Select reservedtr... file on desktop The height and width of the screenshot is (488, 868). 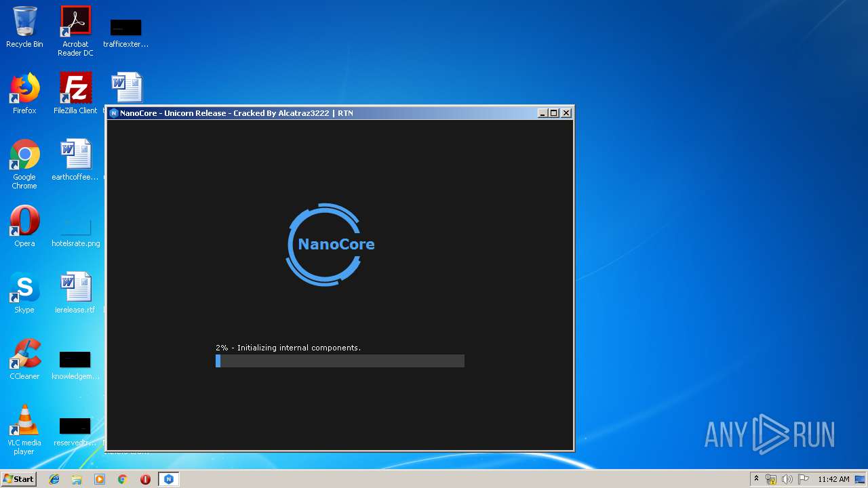pyautogui.click(x=75, y=431)
